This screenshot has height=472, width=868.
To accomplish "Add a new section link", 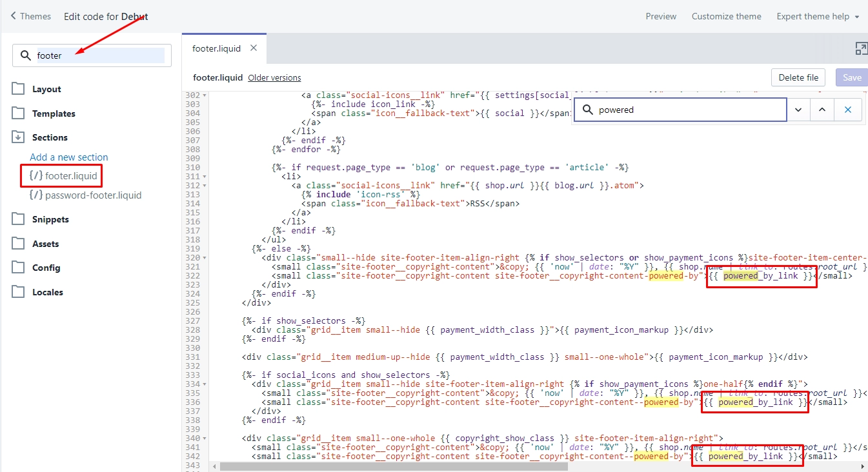I will pos(69,157).
